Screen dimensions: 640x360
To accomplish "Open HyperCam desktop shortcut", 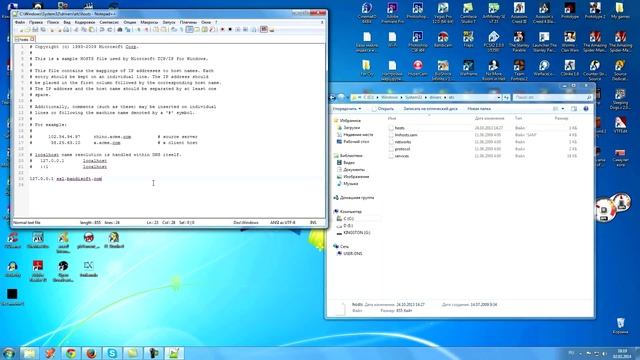I will 418,69.
